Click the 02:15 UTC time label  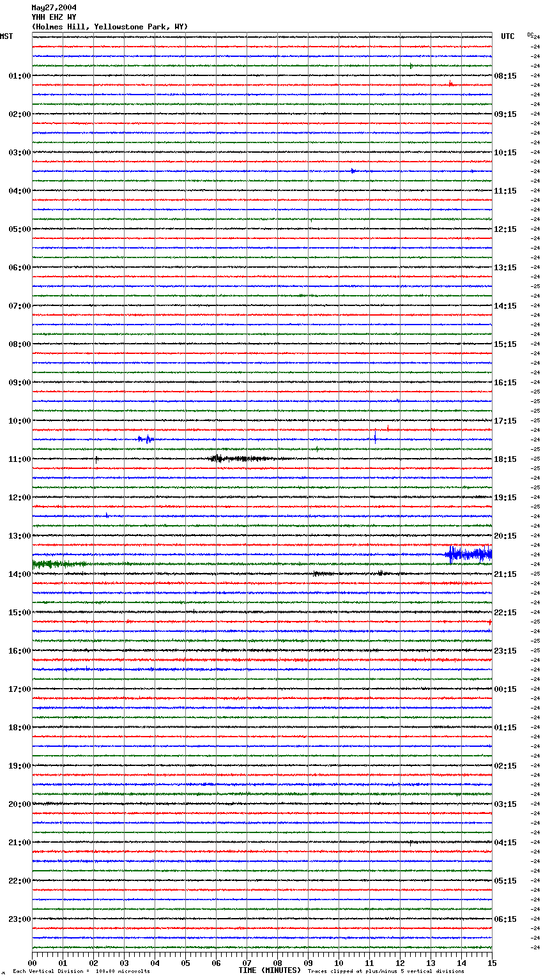click(x=505, y=766)
